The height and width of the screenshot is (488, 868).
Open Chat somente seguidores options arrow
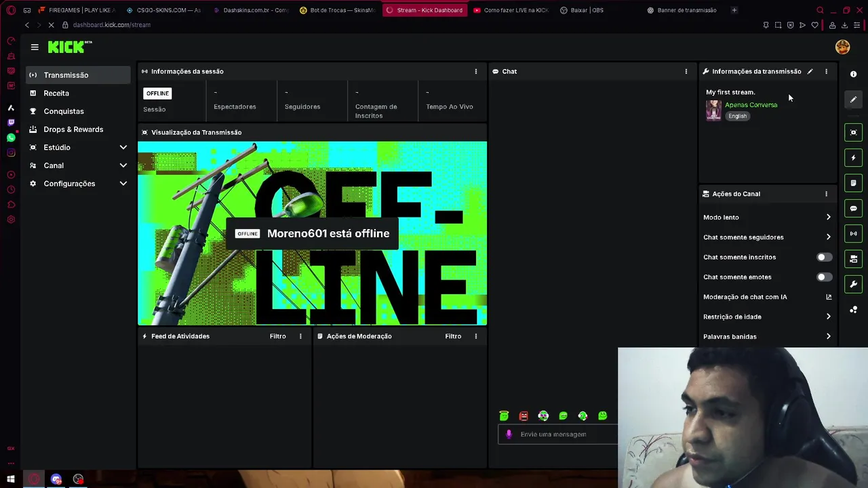click(x=828, y=237)
